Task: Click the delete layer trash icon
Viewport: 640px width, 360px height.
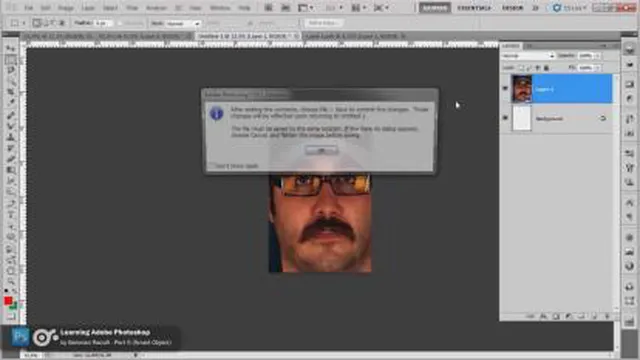Action: click(x=607, y=316)
